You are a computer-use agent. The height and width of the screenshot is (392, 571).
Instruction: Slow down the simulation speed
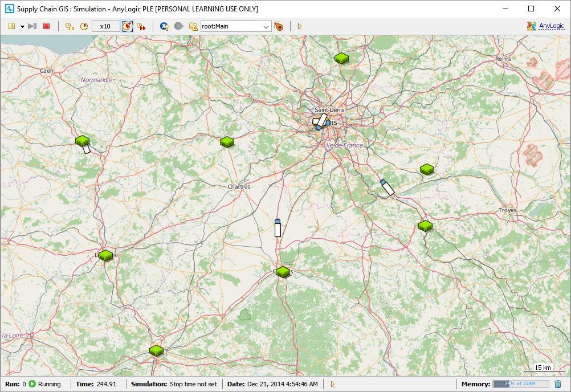[84, 26]
